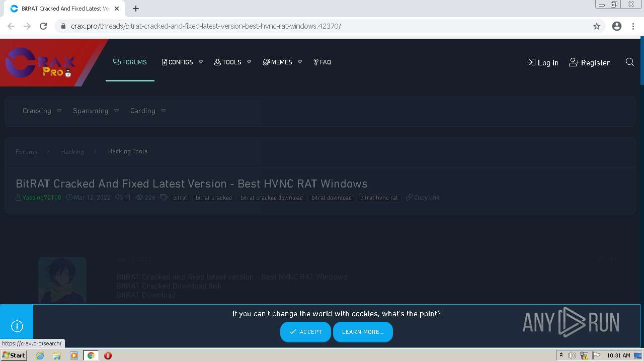Open the Chrome profile avatar icon
The width and height of the screenshot is (644, 362).
[x=617, y=26]
